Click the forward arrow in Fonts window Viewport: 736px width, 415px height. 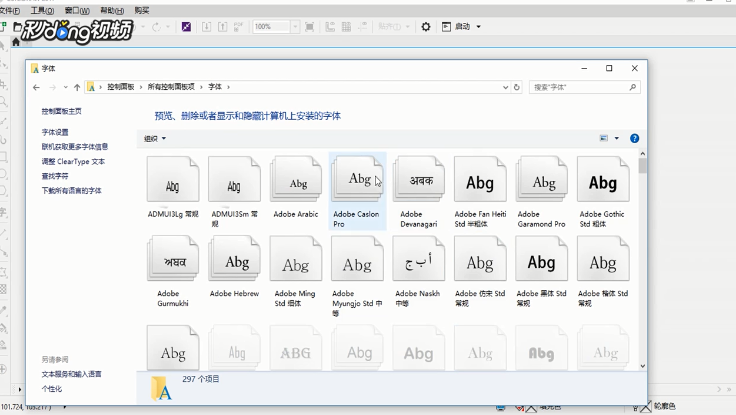tap(53, 87)
